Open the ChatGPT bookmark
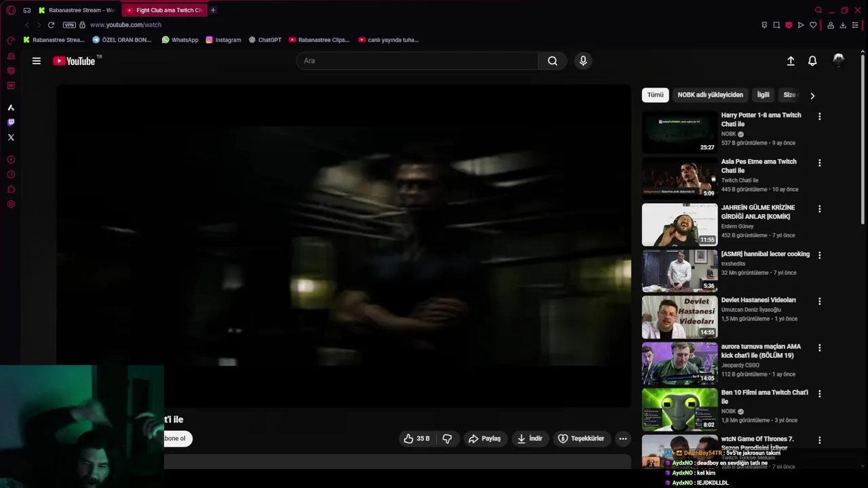This screenshot has height=488, width=868. coord(265,40)
